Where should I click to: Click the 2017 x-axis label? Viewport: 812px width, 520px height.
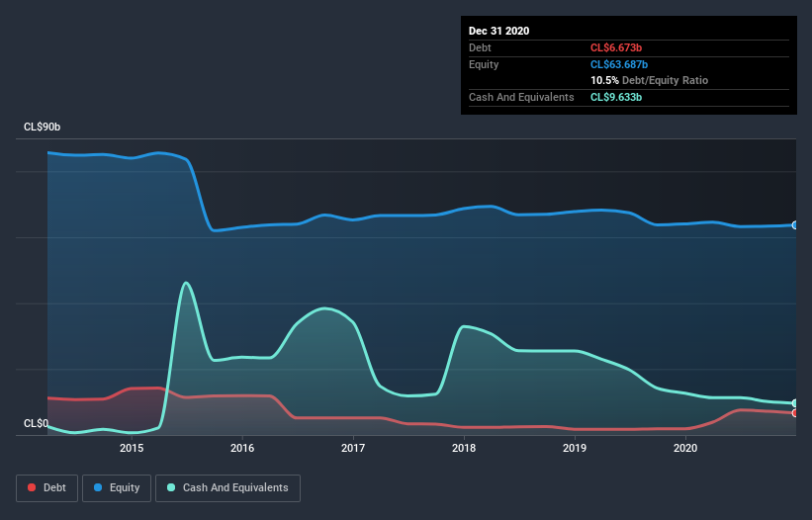point(353,448)
